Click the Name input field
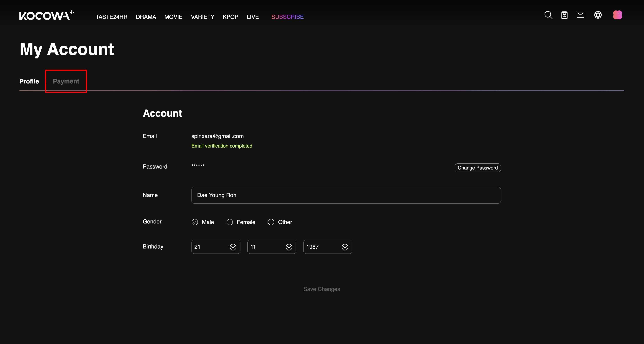Image resolution: width=644 pixels, height=344 pixels. [x=346, y=195]
